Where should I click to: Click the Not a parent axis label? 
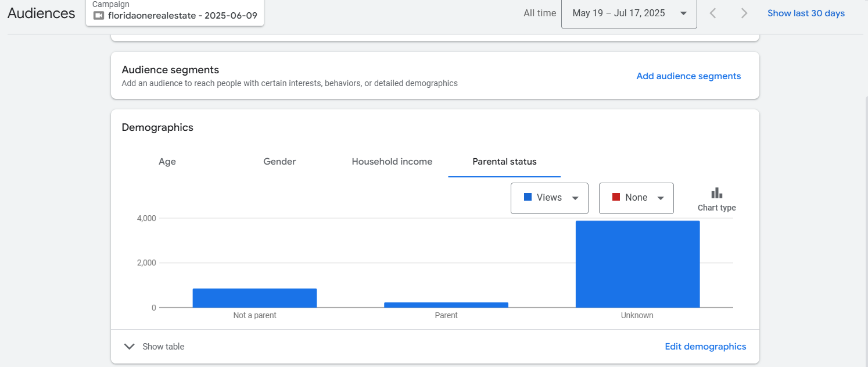click(x=254, y=315)
